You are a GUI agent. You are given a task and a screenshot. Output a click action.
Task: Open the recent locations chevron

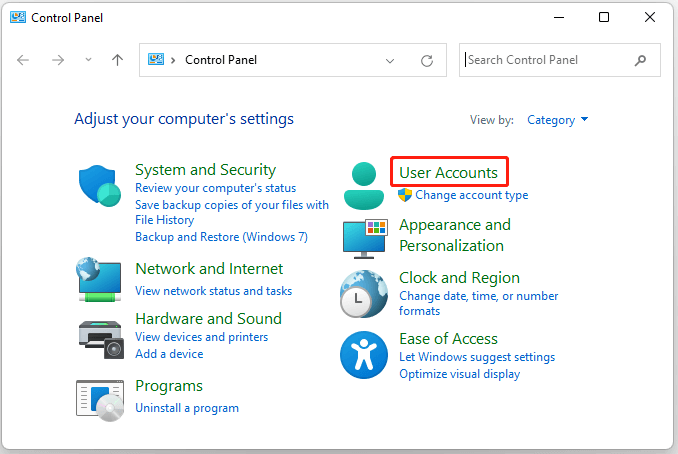(x=88, y=60)
